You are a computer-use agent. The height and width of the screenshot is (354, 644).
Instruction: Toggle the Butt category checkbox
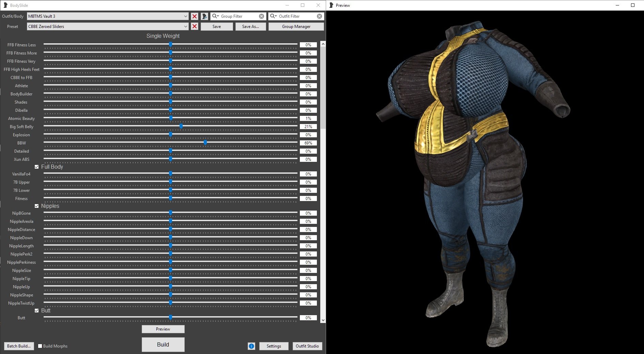tap(37, 311)
